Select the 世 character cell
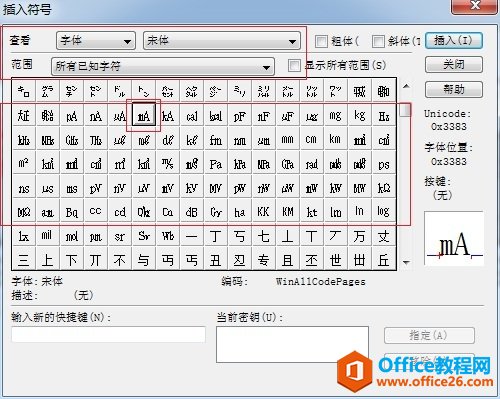The image size is (500, 399). click(336, 258)
